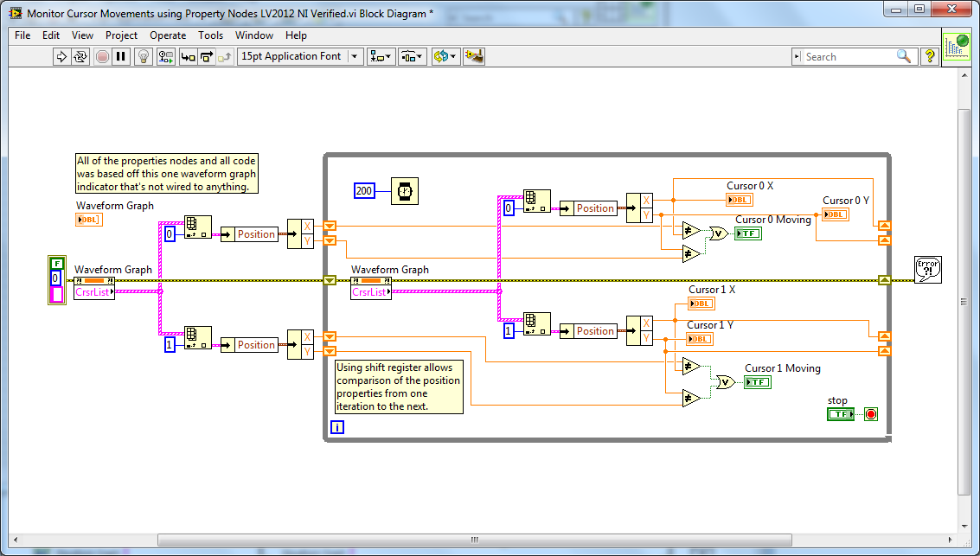Click the VI icon in top corner
Viewport: 980px width, 556px height.
tap(957, 47)
